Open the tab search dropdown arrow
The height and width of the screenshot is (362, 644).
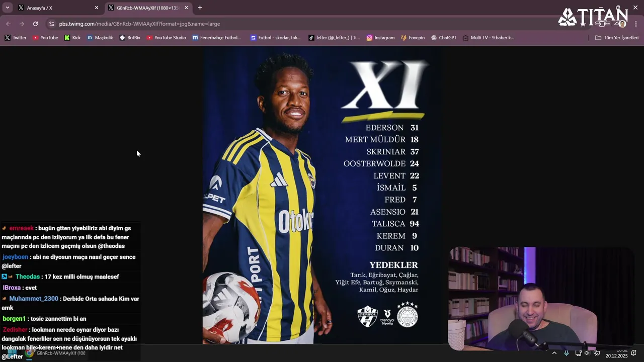tap(7, 8)
